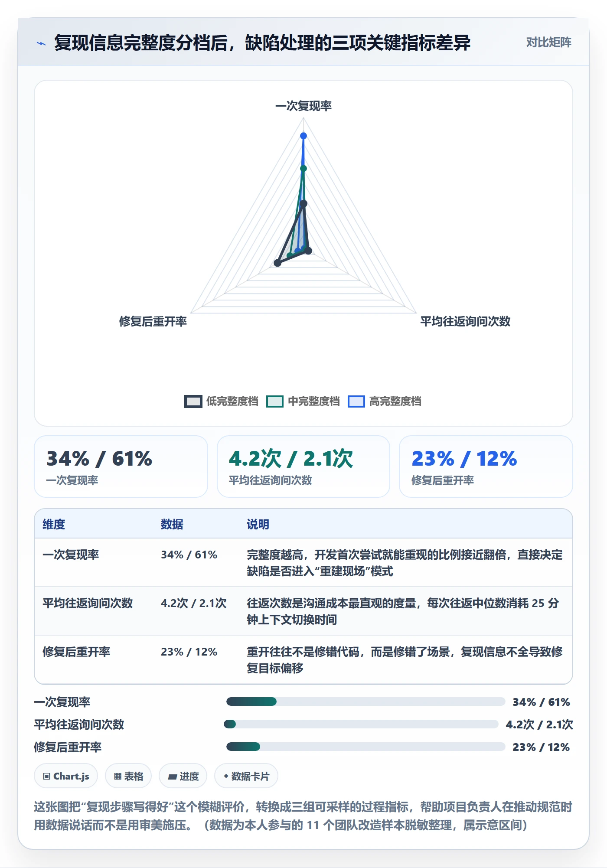Select the 进度 tag chip
Image resolution: width=607 pixels, height=868 pixels.
click(183, 776)
